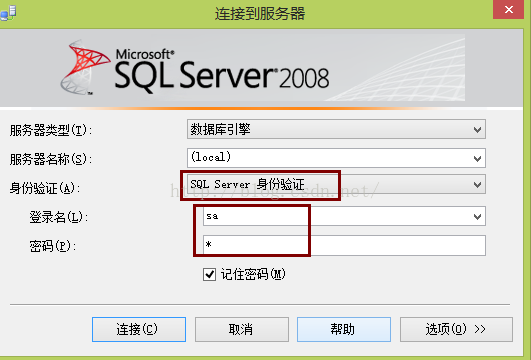Image resolution: width=531 pixels, height=360 pixels.
Task: Click the dialog's server icon in title bar
Action: pyautogui.click(x=8, y=14)
